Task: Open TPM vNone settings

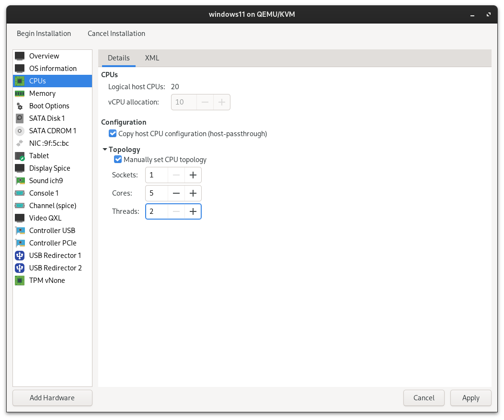Action: coord(52,280)
